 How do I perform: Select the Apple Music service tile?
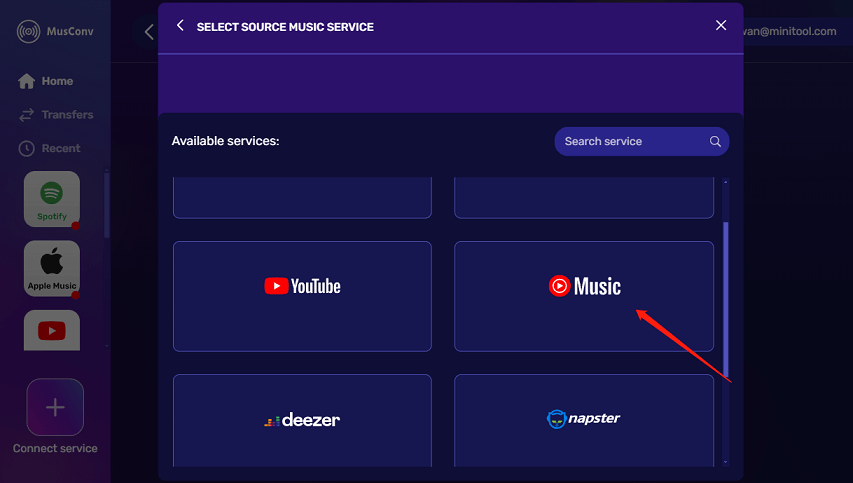click(52, 269)
